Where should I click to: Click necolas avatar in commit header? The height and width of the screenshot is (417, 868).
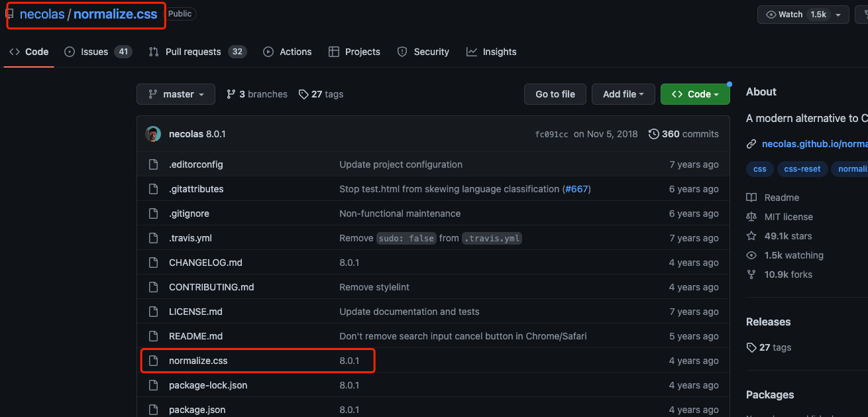pos(153,134)
